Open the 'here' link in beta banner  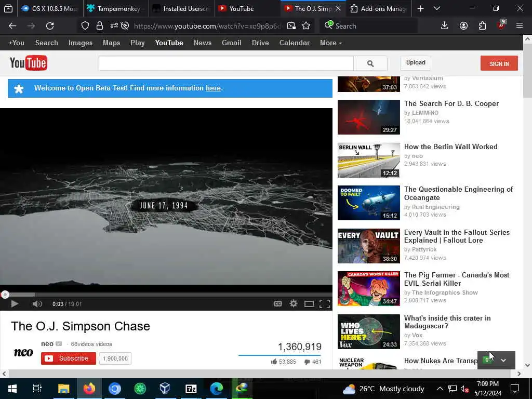click(213, 88)
